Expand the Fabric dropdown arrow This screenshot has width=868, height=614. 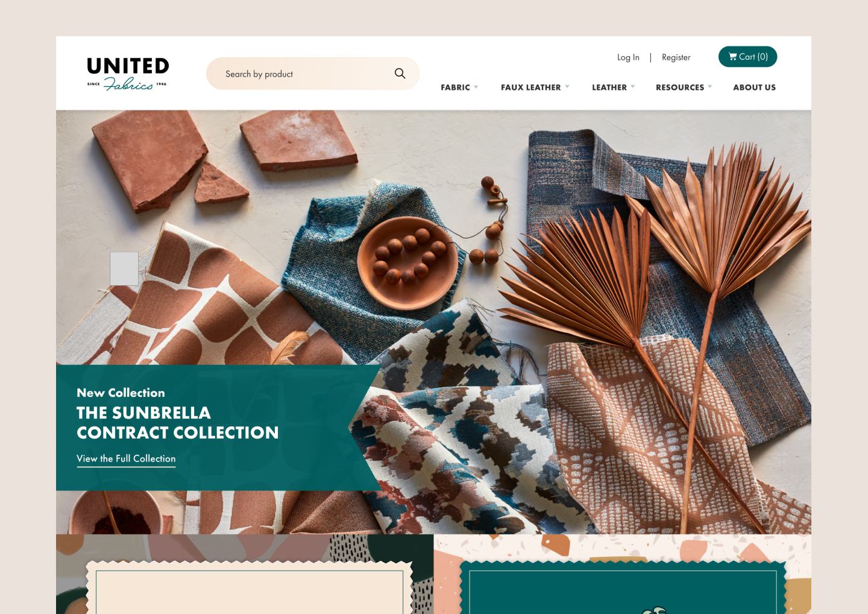coord(476,87)
